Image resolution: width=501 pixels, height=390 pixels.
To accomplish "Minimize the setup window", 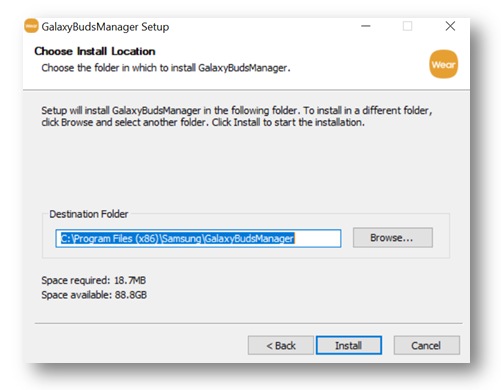I will point(366,26).
